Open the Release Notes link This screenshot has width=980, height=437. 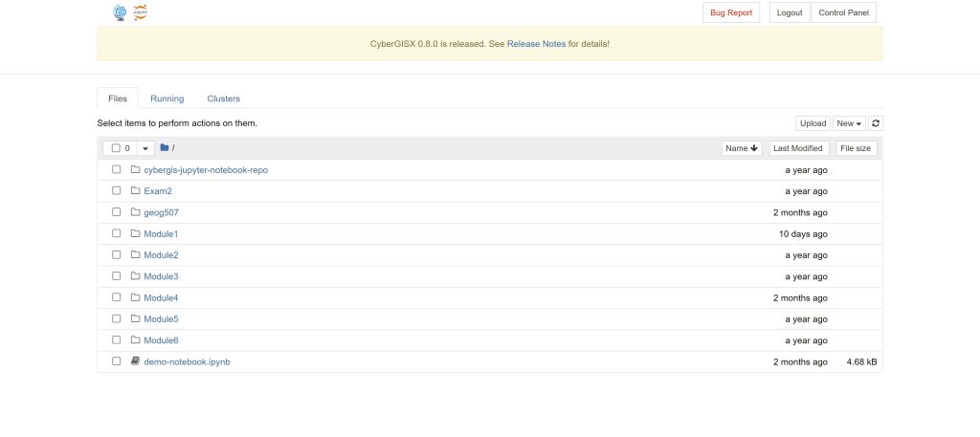tap(536, 44)
